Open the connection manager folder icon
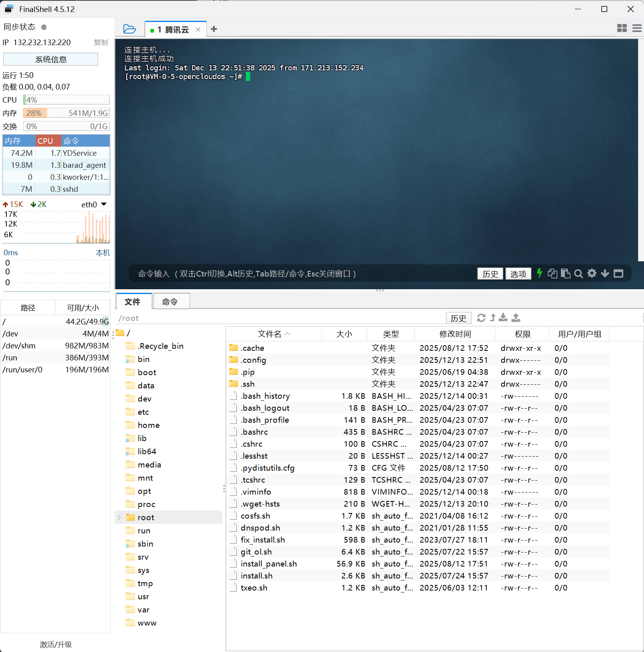Image resolution: width=644 pixels, height=652 pixels. pyautogui.click(x=129, y=29)
